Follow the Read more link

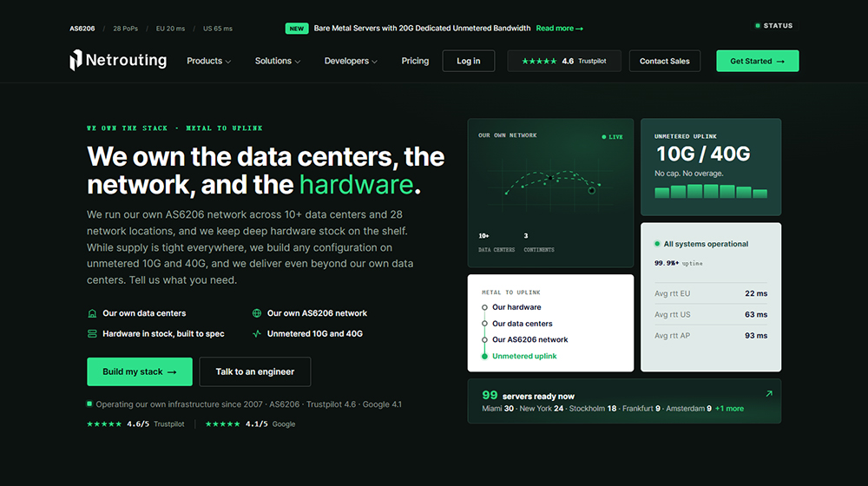[559, 29]
